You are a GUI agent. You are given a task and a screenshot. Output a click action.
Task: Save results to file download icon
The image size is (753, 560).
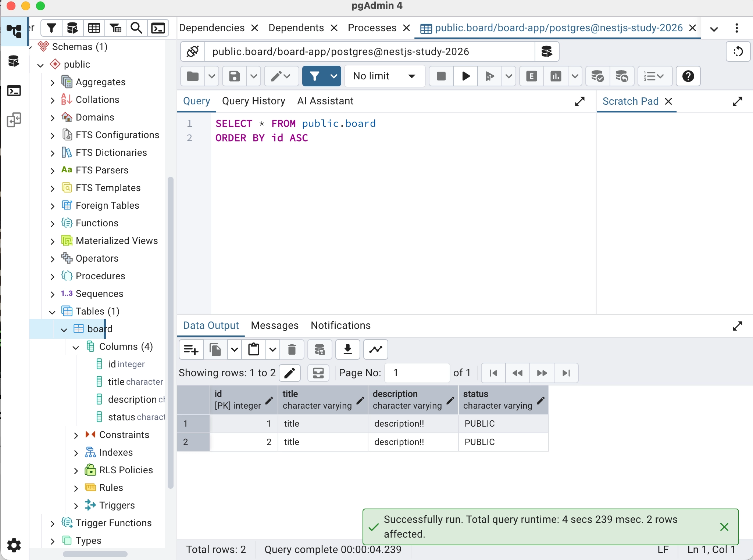[348, 349]
